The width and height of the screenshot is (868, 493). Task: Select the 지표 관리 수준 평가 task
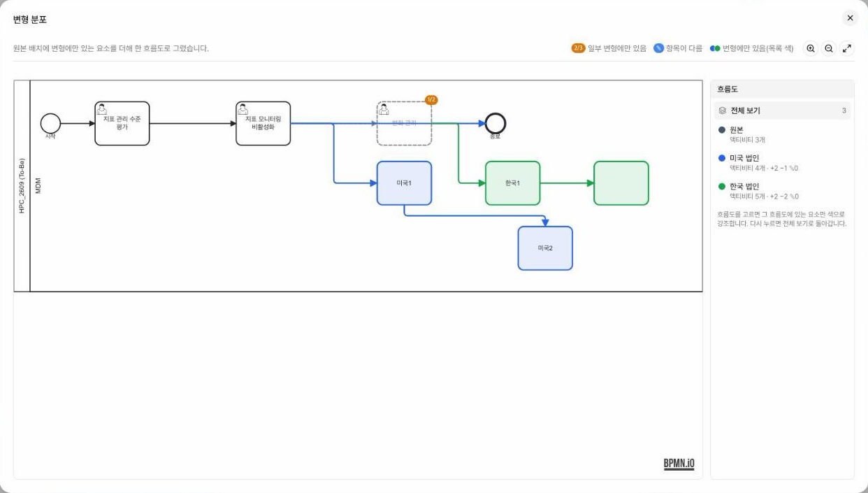(122, 124)
